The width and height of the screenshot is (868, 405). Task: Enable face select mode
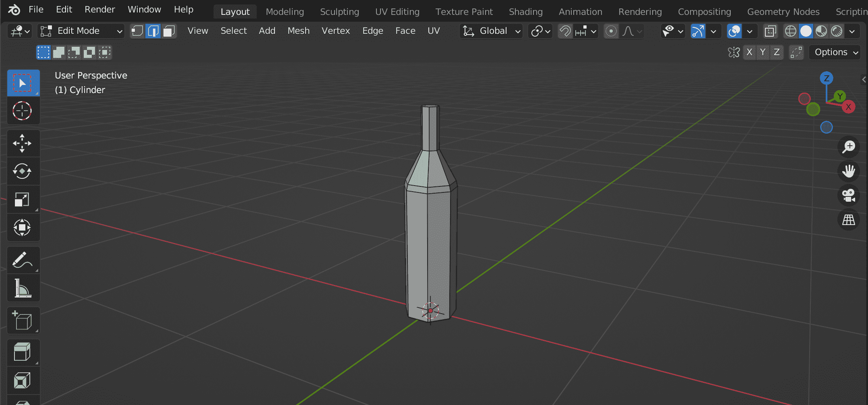(169, 31)
